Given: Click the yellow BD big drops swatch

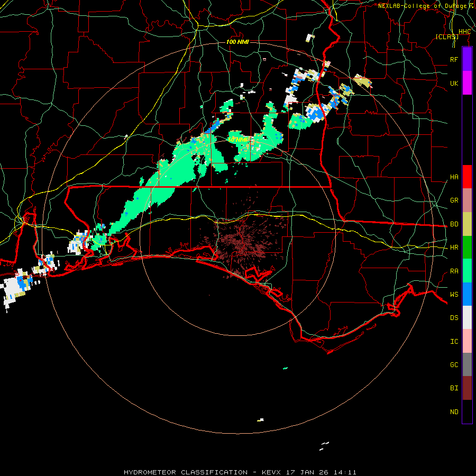Looking at the screenshot, I should [x=467, y=224].
